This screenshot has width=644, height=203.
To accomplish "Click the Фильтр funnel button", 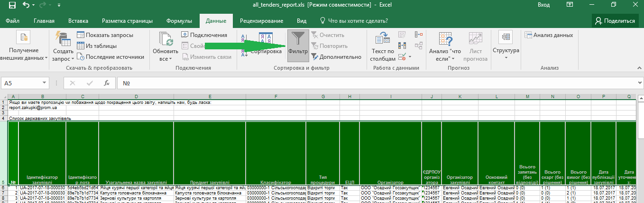I will point(298,45).
